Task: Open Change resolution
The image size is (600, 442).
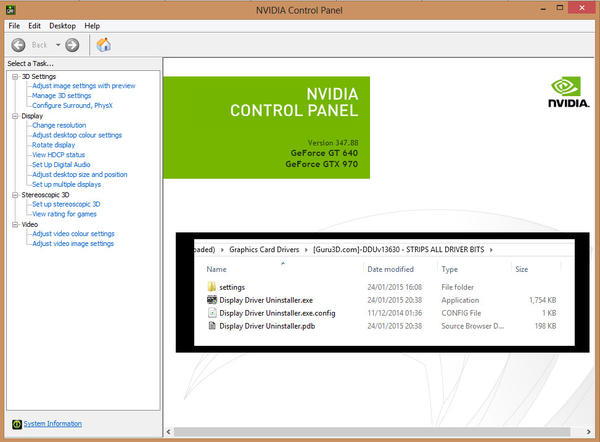Action: tap(59, 125)
